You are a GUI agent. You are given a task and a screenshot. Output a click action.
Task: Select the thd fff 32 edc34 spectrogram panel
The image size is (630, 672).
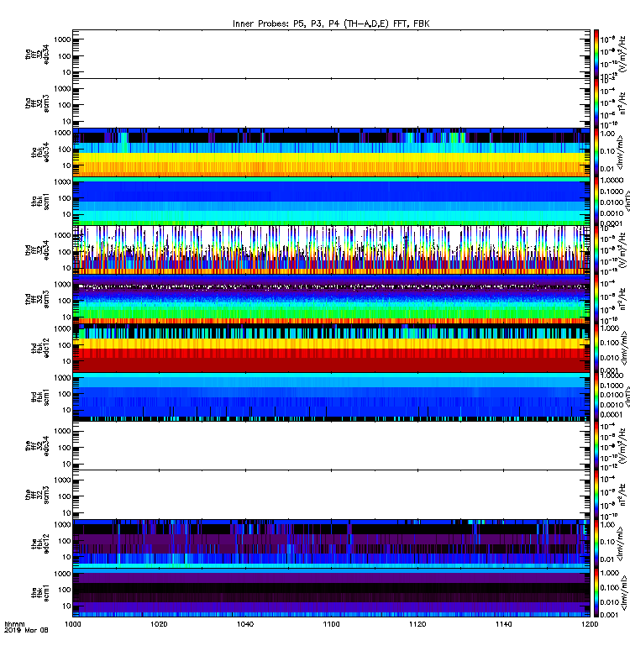tap(331, 249)
